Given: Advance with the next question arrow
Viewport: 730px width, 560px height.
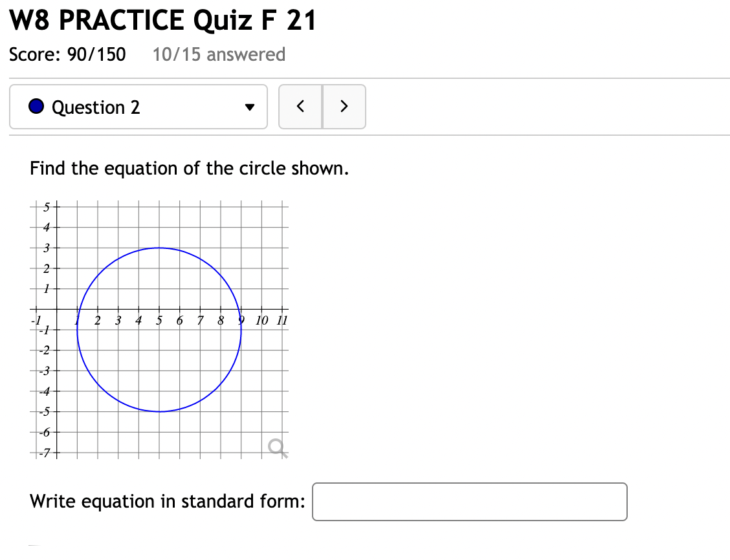Looking at the screenshot, I should (x=344, y=107).
